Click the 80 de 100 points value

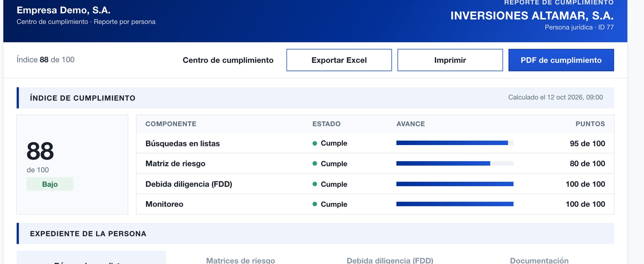[587, 164]
